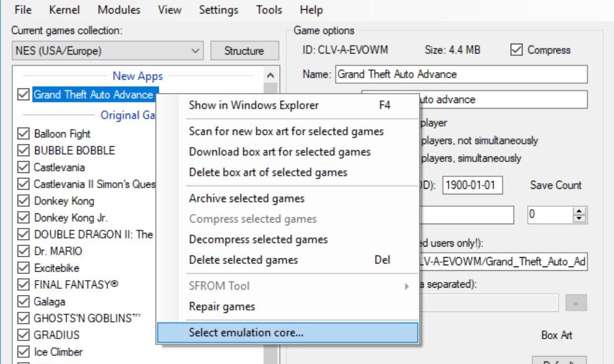Select Galaga game name
614x364 pixels.
pos(49,302)
